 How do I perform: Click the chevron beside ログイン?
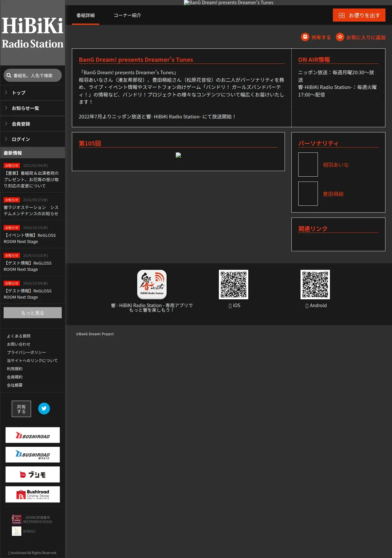coord(6,139)
